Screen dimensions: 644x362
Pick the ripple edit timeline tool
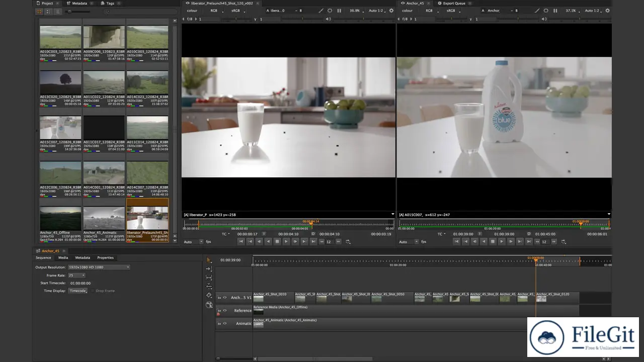pyautogui.click(x=209, y=287)
